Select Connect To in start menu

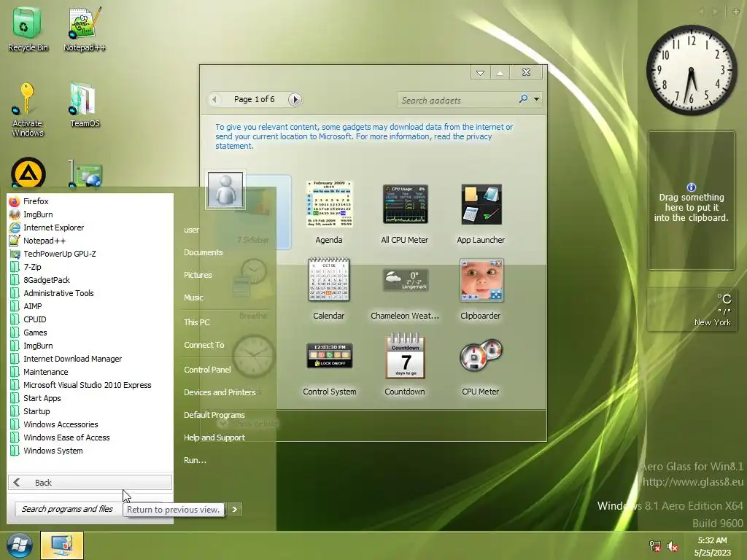point(204,345)
